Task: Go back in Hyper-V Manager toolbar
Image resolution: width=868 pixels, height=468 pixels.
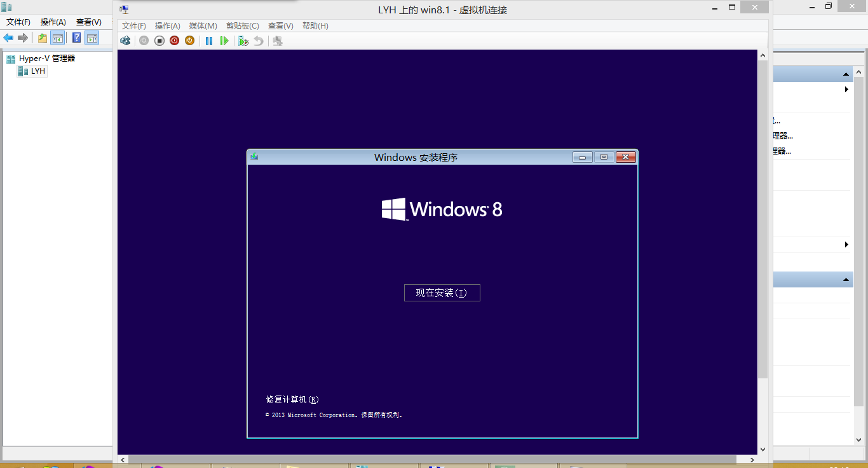Action: click(8, 38)
